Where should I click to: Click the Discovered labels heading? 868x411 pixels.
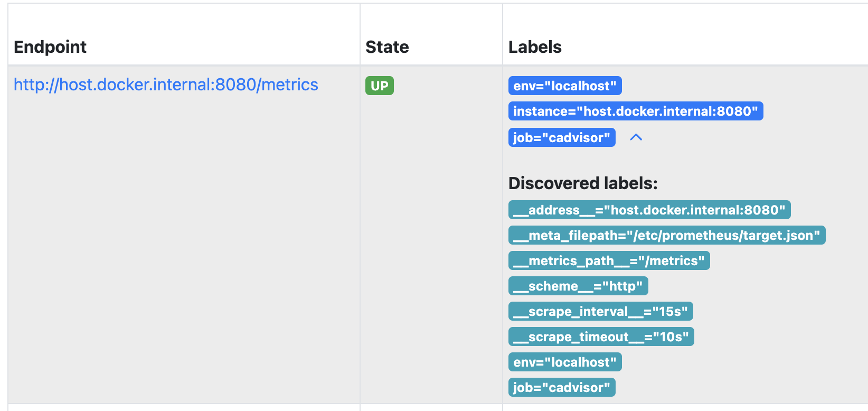(x=583, y=183)
